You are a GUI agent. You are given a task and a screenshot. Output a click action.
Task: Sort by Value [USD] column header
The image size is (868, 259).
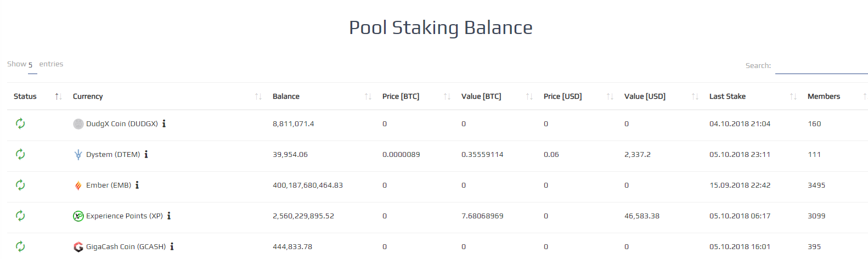tap(660, 97)
